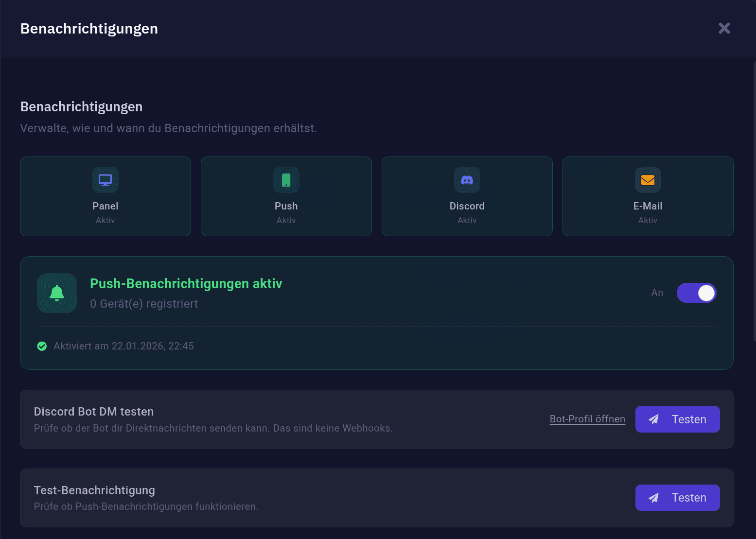Viewport: 756px width, 539px height.
Task: Click the 'Aktiv' status under E-Mail
Action: coord(648,220)
